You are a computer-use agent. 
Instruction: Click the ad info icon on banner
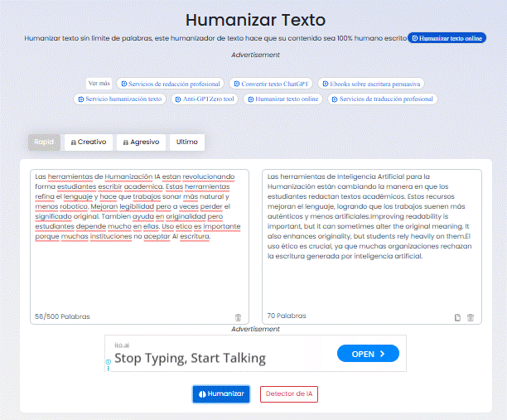109,362
